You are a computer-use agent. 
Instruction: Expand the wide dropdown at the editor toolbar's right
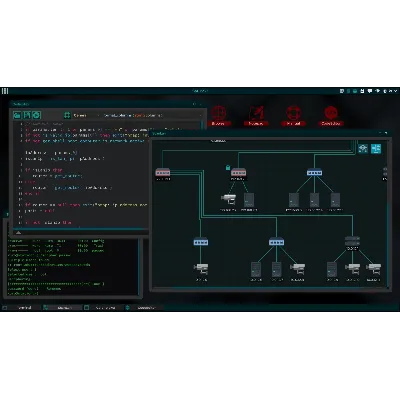click(153, 115)
